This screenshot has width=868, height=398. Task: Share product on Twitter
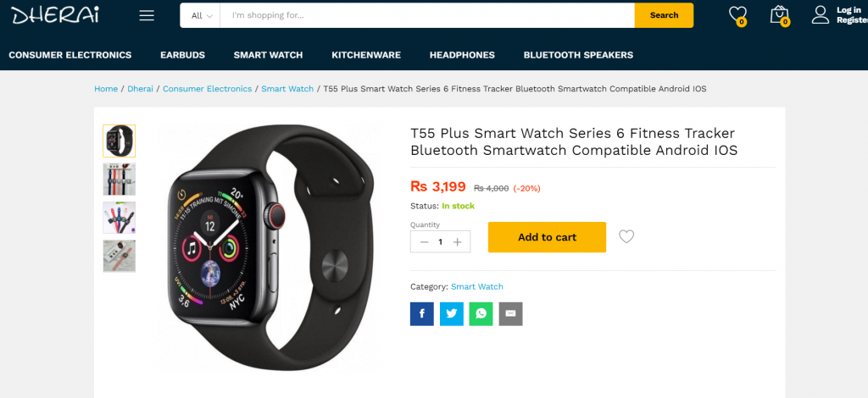pyautogui.click(x=452, y=314)
